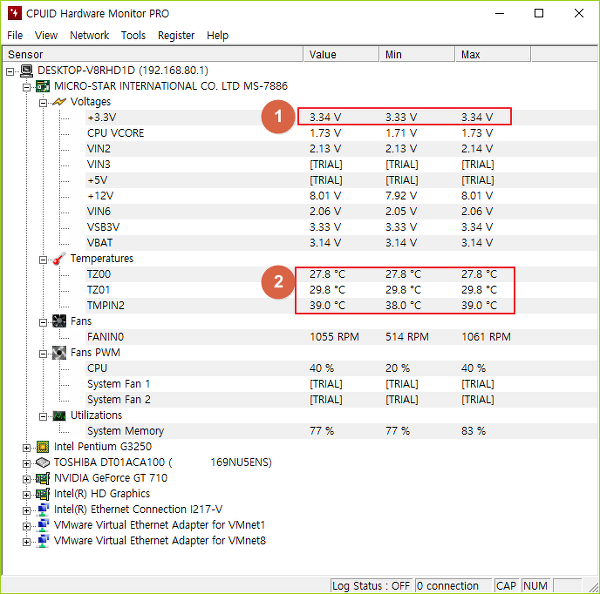This screenshot has height=594, width=600.
Task: Select the System Memory utilization row
Action: click(341, 431)
